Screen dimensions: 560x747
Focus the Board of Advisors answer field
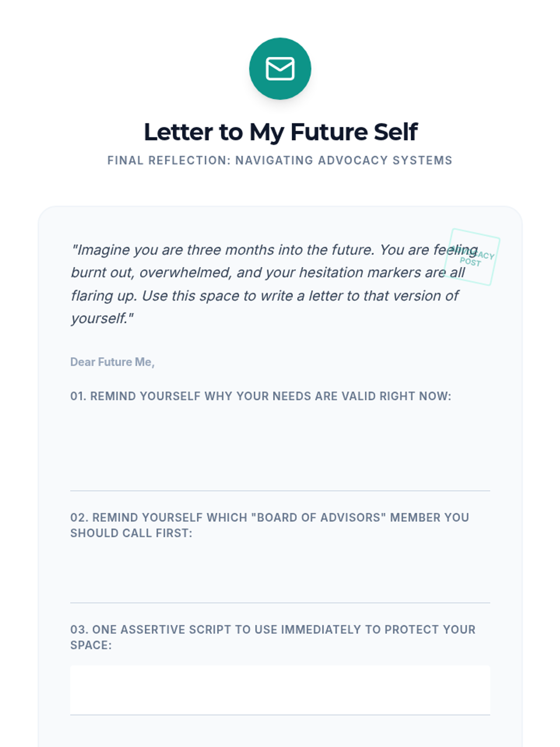point(280,573)
